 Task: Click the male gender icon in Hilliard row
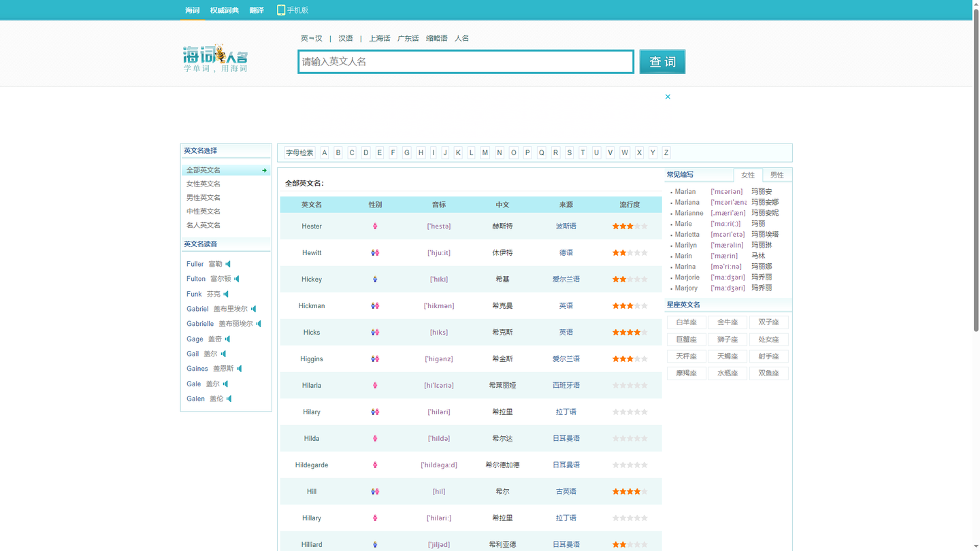[x=375, y=544]
